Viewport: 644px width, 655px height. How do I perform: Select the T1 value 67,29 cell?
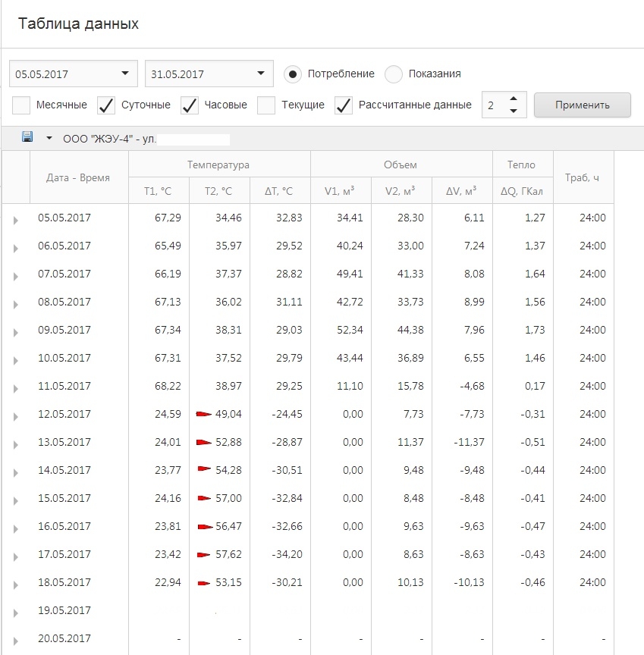coord(159,218)
